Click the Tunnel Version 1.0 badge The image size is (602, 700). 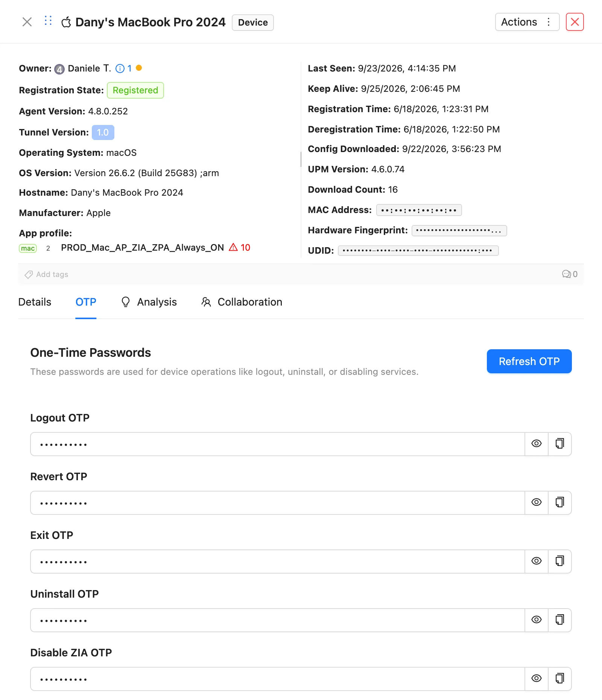[103, 132]
